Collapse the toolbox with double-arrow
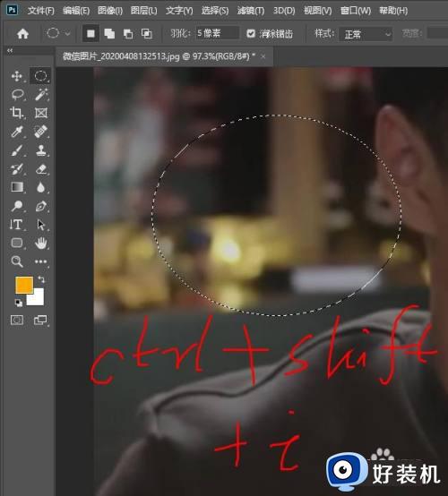Viewport: 448px width, 496px height. (x=10, y=51)
